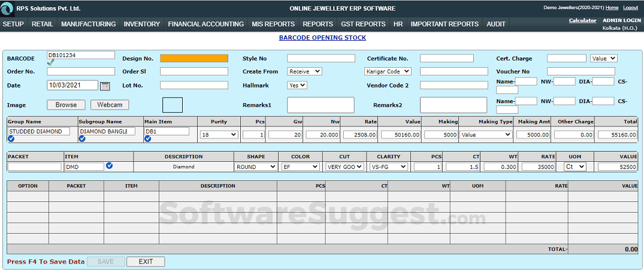Image resolution: width=644 pixels, height=272 pixels.
Task: Open the GST REPORTS menu
Action: click(363, 24)
